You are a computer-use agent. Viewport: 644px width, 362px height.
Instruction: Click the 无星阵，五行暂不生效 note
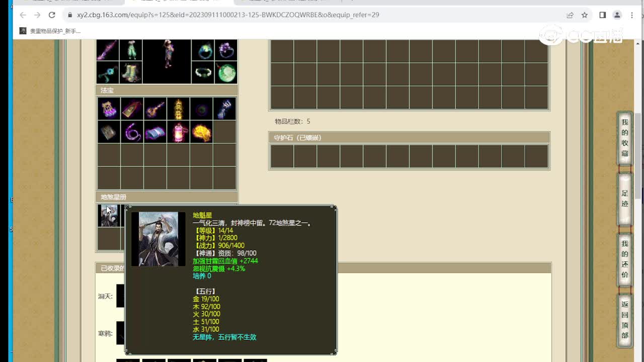[x=224, y=337]
